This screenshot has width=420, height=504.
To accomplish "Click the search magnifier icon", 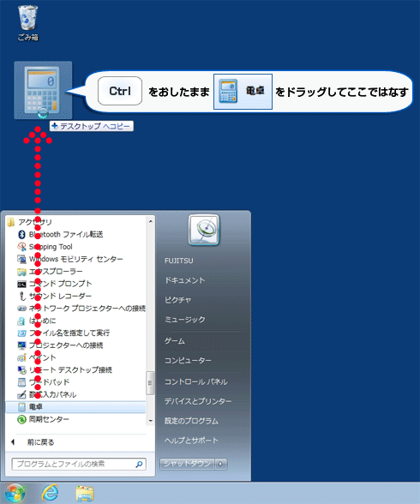I will (x=139, y=465).
